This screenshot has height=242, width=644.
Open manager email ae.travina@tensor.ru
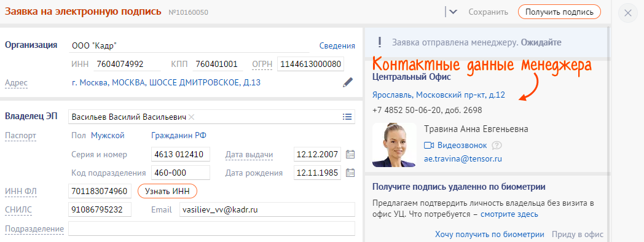(463, 158)
